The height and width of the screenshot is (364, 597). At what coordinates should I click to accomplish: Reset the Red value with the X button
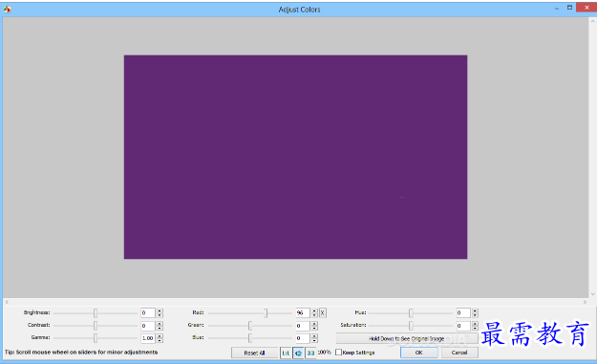coord(323,313)
